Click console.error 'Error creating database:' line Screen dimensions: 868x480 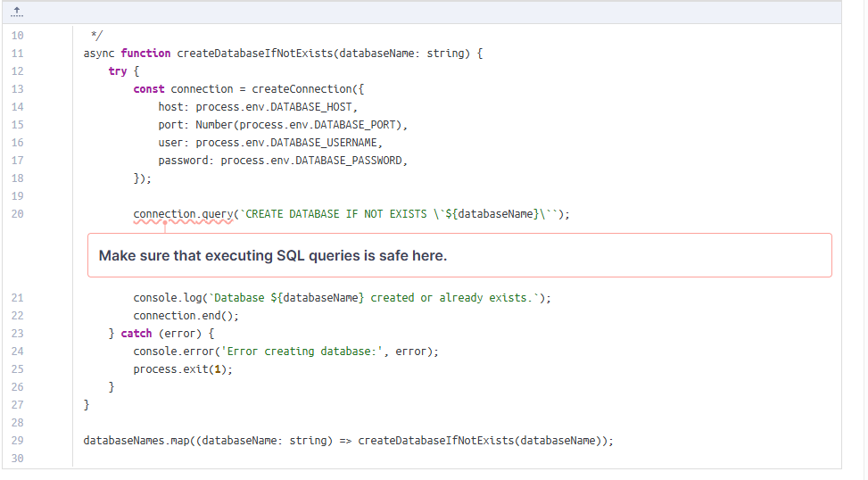(285, 352)
